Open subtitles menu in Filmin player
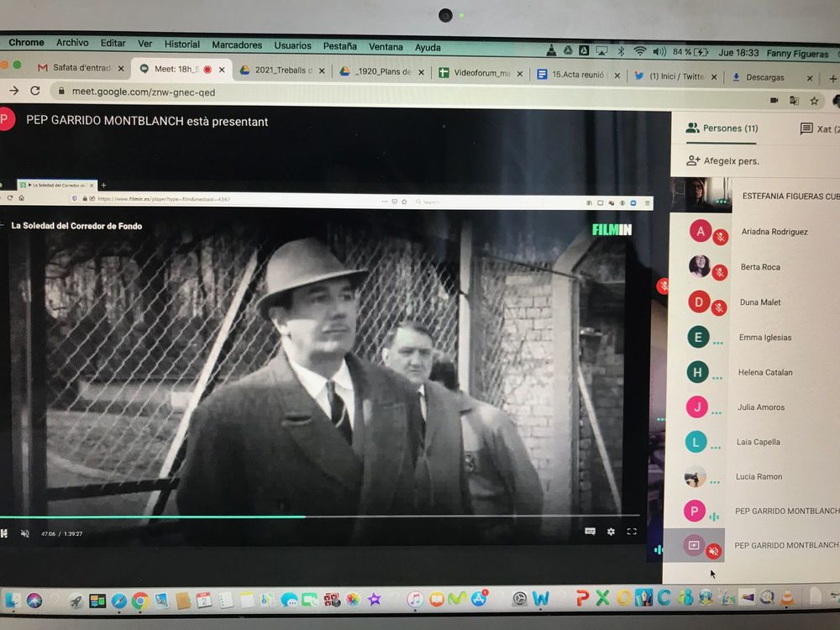Viewport: 840px width, 630px height. [x=590, y=532]
